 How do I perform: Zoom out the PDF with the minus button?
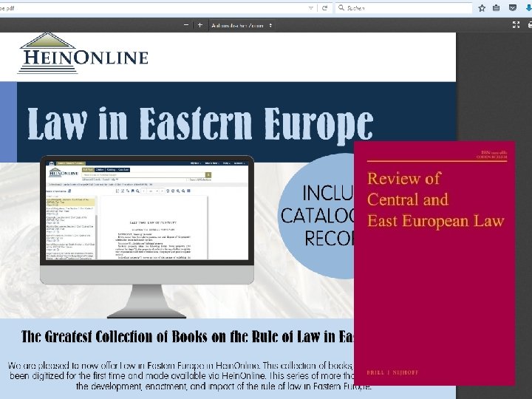point(186,25)
